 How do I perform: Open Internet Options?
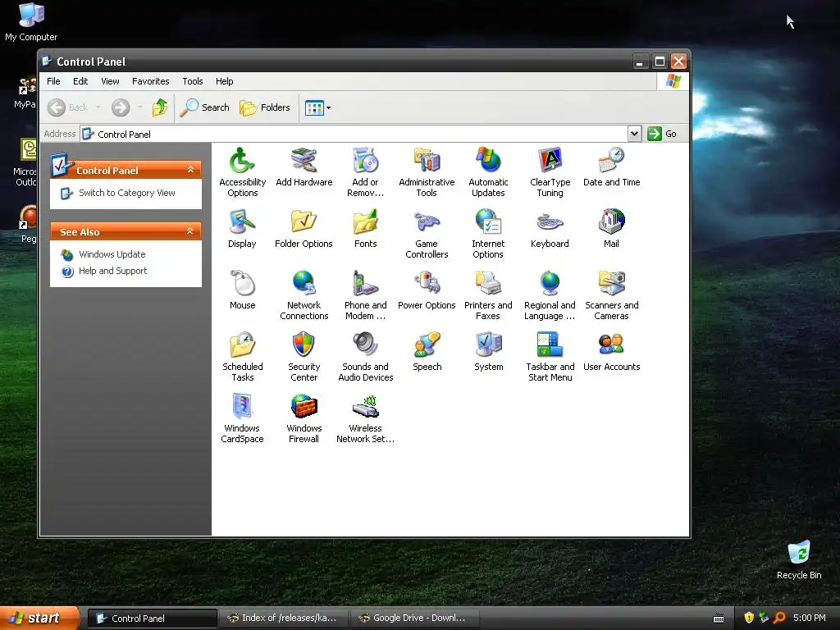(488, 234)
